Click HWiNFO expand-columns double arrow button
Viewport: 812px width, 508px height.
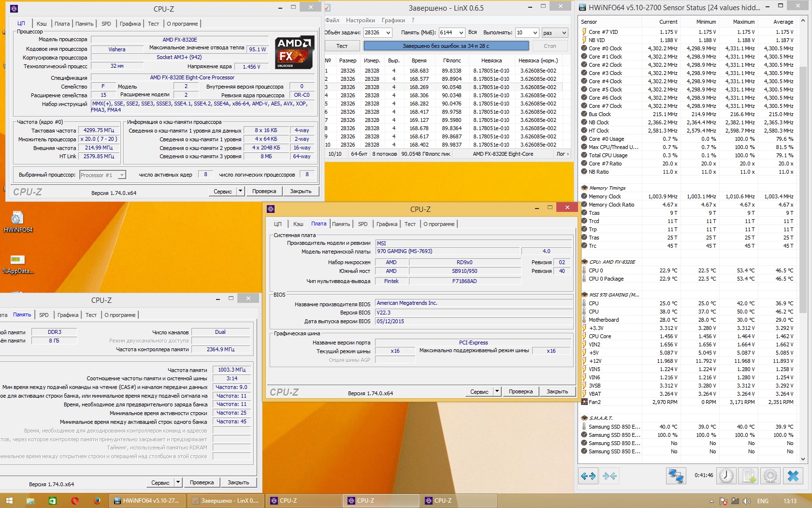click(x=588, y=476)
